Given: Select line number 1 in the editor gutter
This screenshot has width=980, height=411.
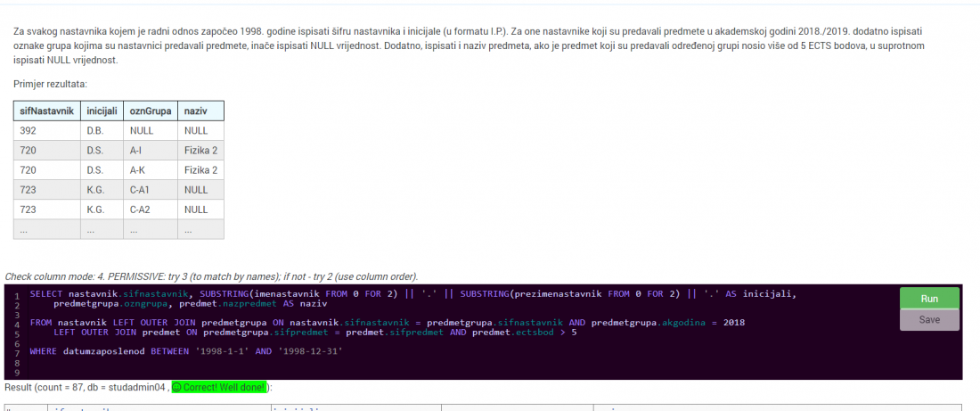Looking at the screenshot, I should click(17, 297).
